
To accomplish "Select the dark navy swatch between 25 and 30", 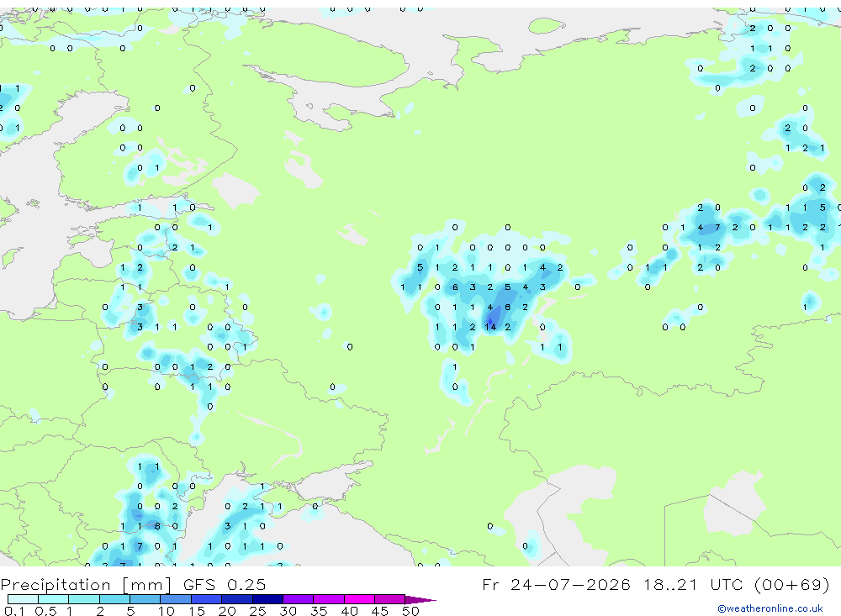I will point(267,599).
